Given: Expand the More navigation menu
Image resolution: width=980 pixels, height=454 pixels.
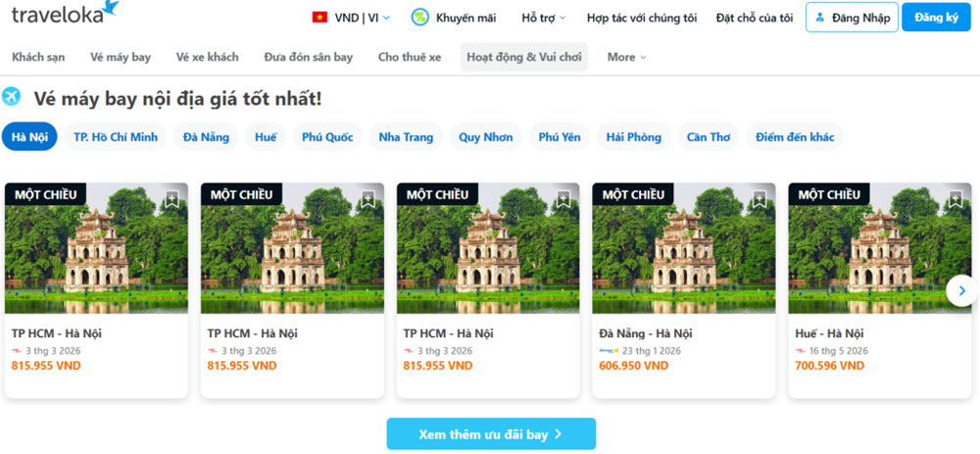Looking at the screenshot, I should coord(626,57).
